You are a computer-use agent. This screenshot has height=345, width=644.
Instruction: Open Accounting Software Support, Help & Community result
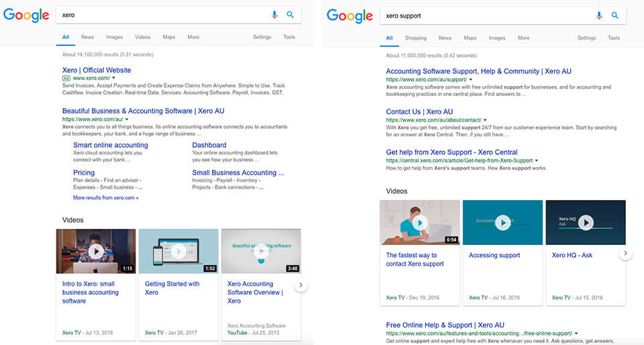478,71
